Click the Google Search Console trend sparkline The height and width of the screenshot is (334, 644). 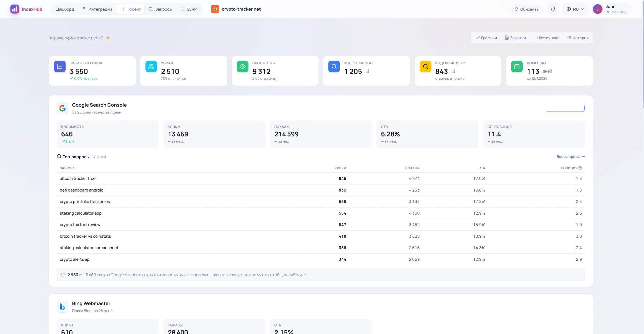[x=566, y=108]
